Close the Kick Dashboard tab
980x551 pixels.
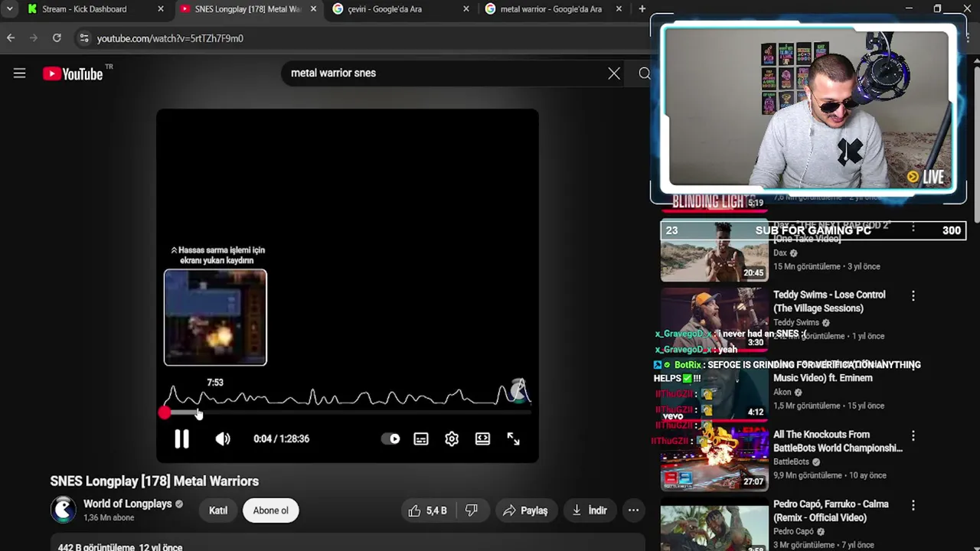click(x=160, y=9)
